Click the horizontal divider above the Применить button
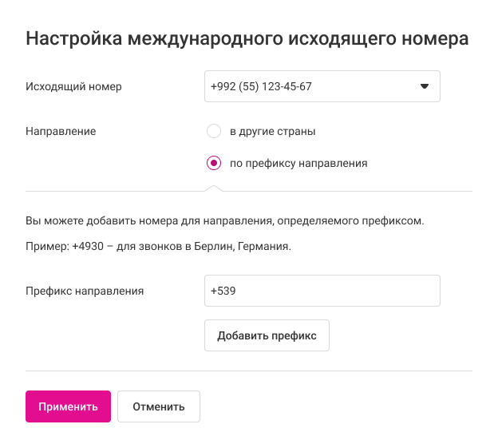The width and height of the screenshot is (498, 448). coord(249,371)
